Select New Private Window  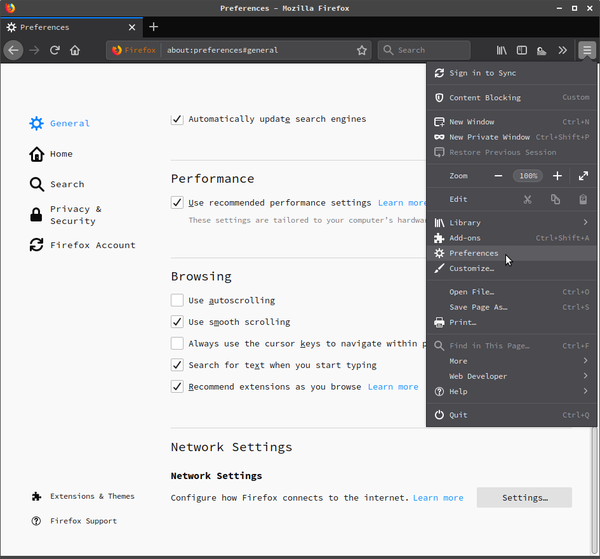pos(512,137)
